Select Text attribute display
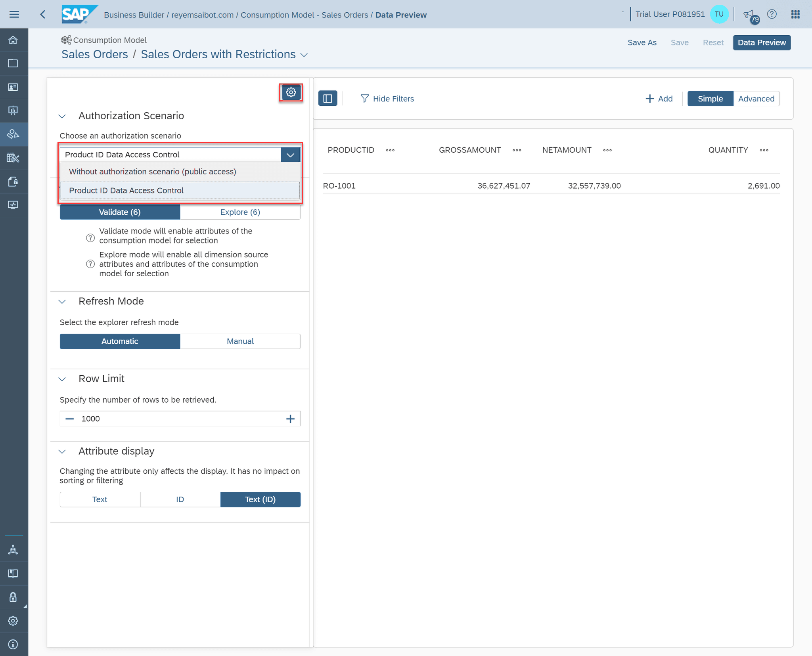Viewport: 812px width, 656px height. pos(100,499)
